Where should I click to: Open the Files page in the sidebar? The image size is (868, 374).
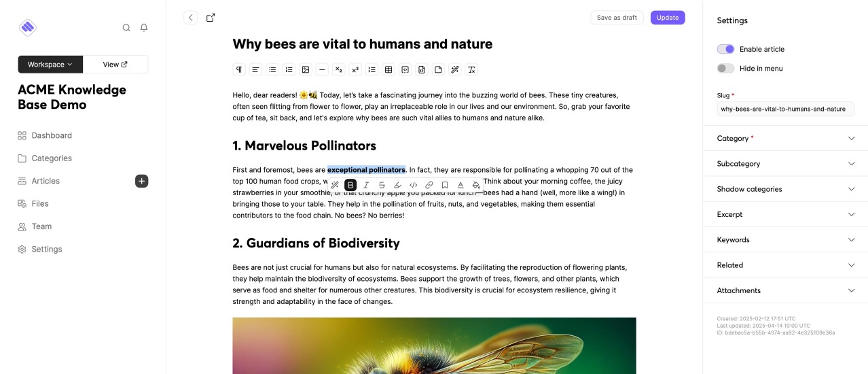40,203
